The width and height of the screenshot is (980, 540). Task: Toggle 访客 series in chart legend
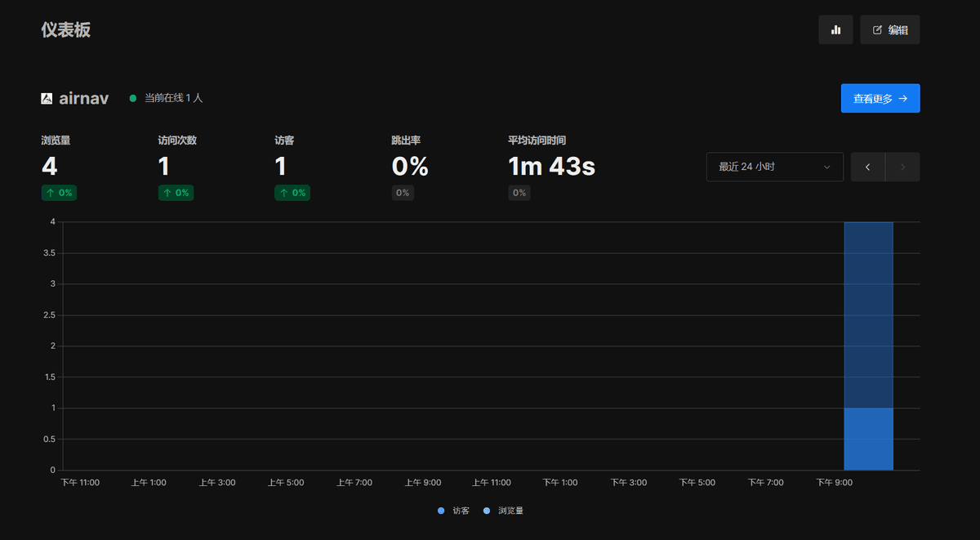coord(454,511)
